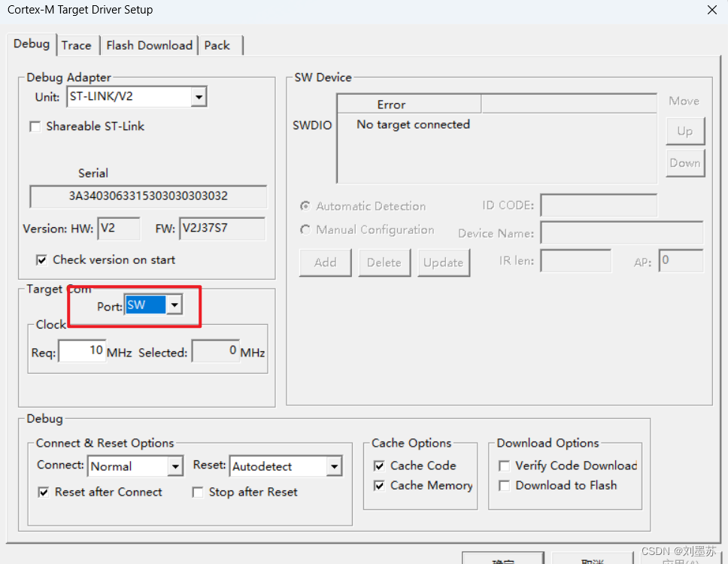Open the Reset Autodetect dropdown
The image size is (728, 564).
[x=334, y=466]
